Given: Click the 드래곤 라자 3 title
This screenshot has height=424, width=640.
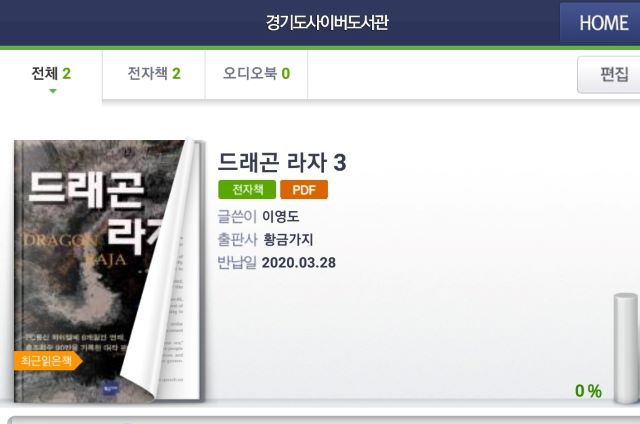Looking at the screenshot, I should pyautogui.click(x=282, y=162).
